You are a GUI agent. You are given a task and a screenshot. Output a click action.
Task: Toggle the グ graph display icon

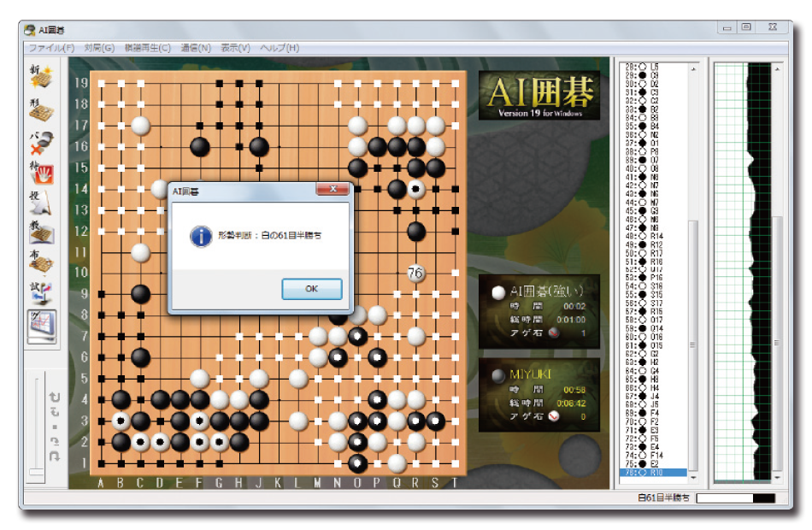[x=42, y=327]
